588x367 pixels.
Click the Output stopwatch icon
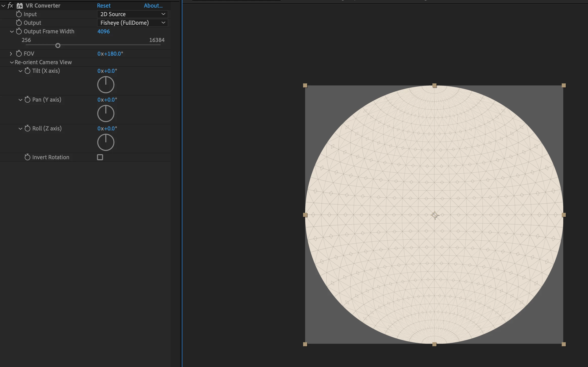point(19,23)
